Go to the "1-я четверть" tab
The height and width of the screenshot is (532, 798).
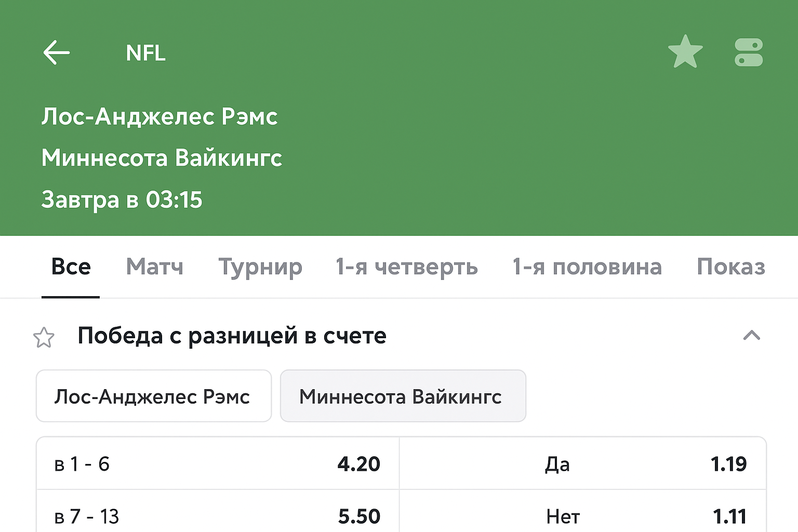(x=406, y=267)
